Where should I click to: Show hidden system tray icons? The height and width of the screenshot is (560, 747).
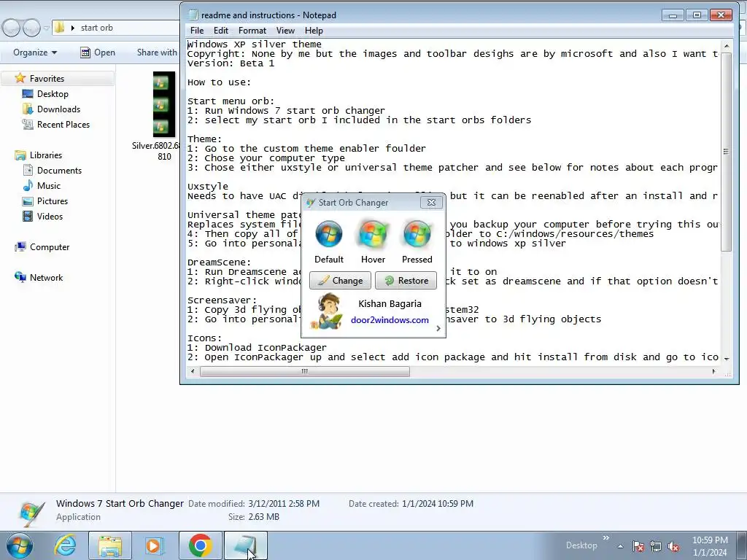pyautogui.click(x=620, y=546)
